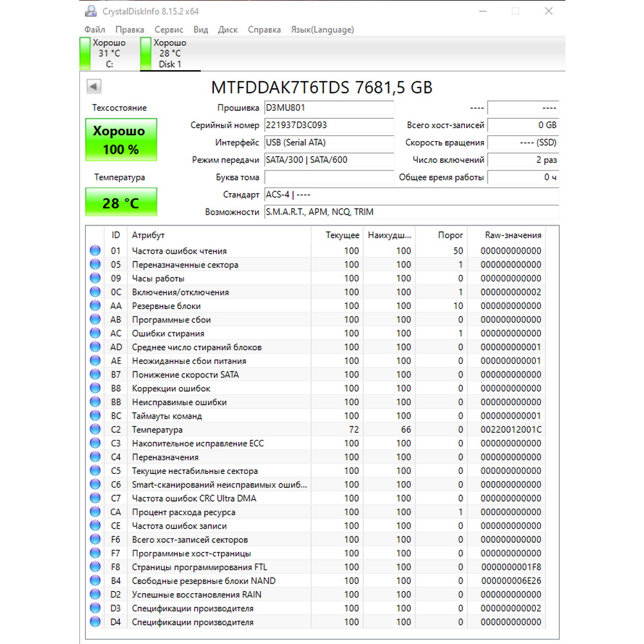
Task: Click status orb for C2 Температура row
Action: pyautogui.click(x=95, y=430)
